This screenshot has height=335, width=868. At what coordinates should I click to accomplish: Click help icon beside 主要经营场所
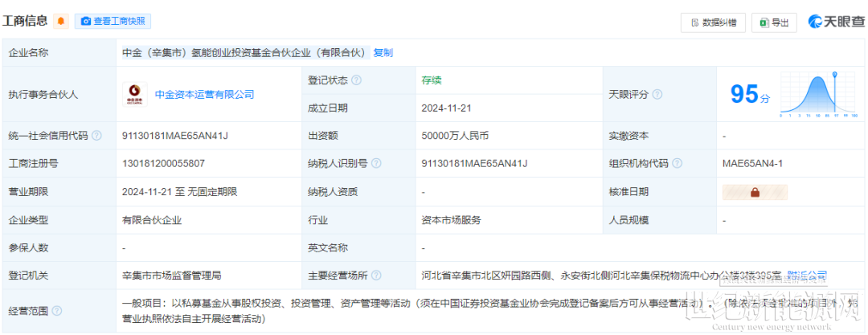coord(376,276)
